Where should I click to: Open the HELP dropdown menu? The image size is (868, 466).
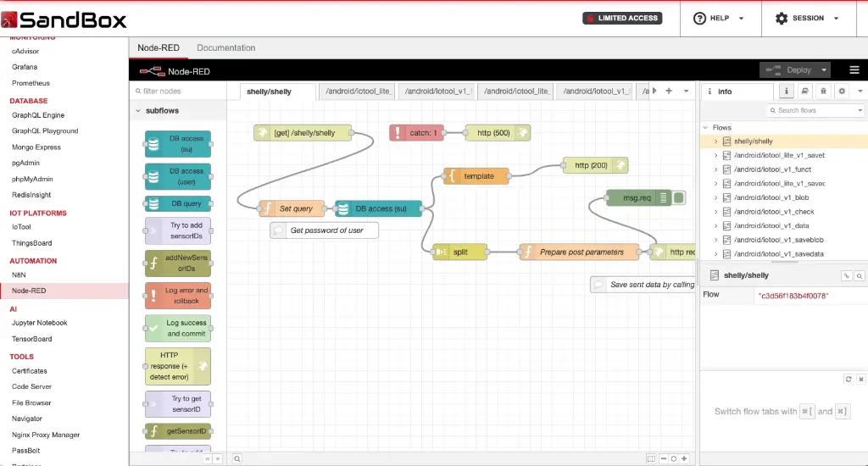719,19
